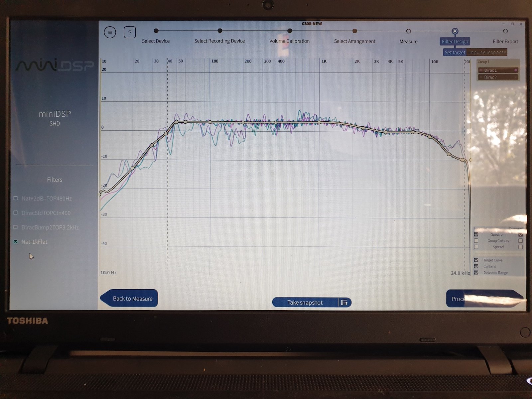532x399 pixels.
Task: Select the Dirac 1 channel
Action: (498, 70)
